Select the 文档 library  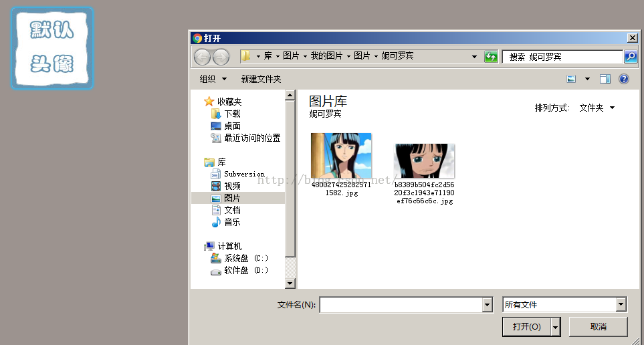click(233, 211)
